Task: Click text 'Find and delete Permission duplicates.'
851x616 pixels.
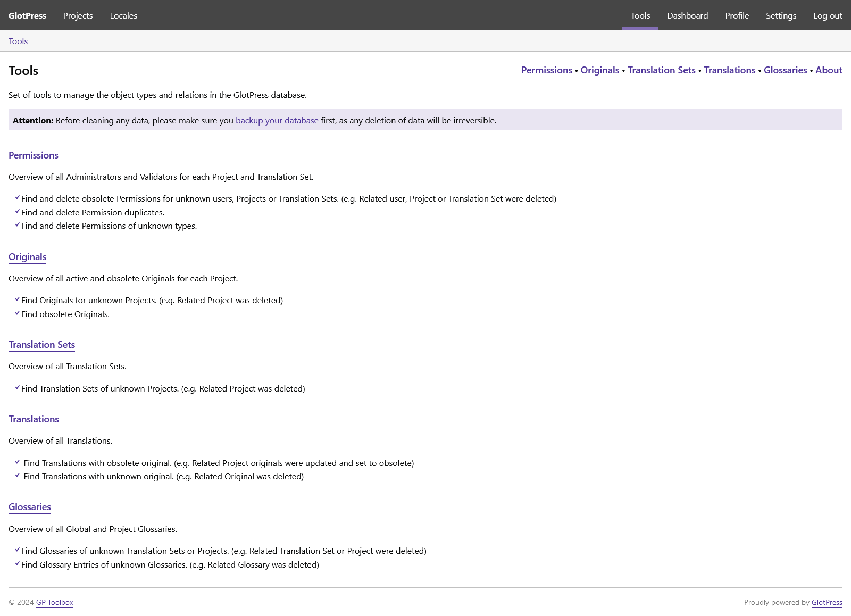Action: (x=93, y=212)
